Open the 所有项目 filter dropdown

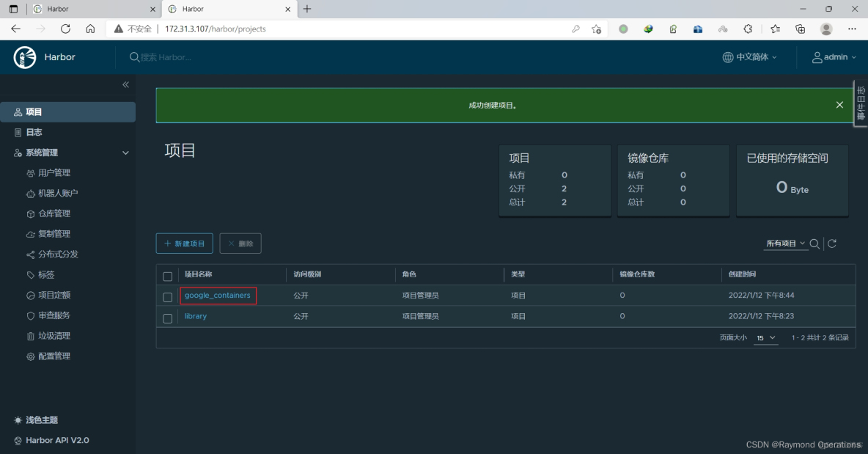[x=785, y=244]
